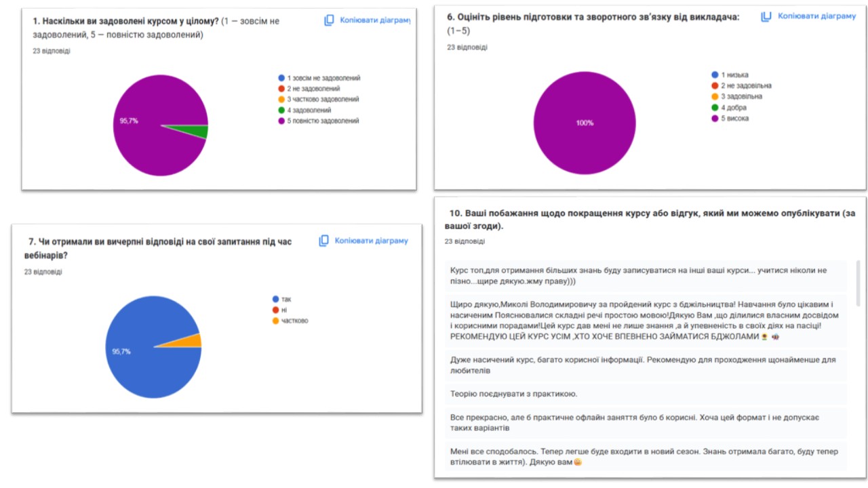Click orange '3 частково задоволений' legend dot

click(x=281, y=99)
